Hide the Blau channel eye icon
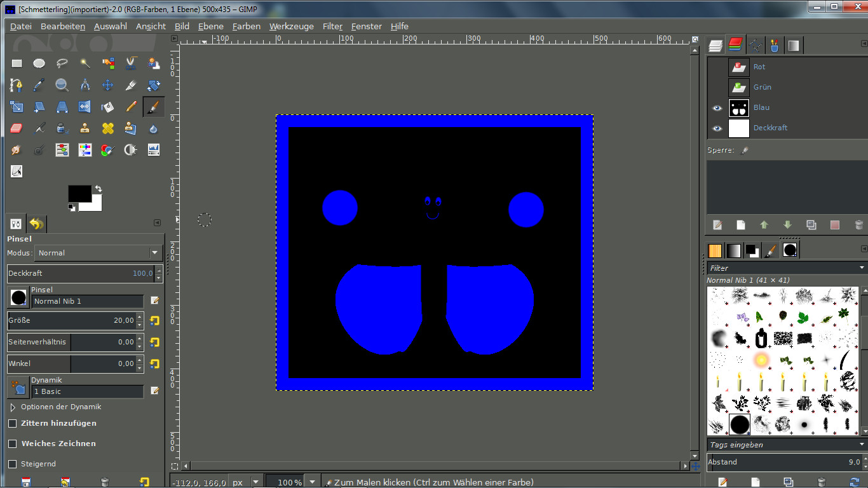This screenshot has height=488, width=868. click(717, 107)
